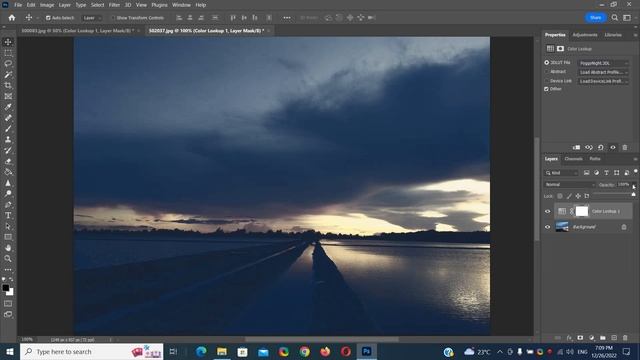Select the Healing Brush tool
The height and width of the screenshot is (360, 640).
coord(8,118)
